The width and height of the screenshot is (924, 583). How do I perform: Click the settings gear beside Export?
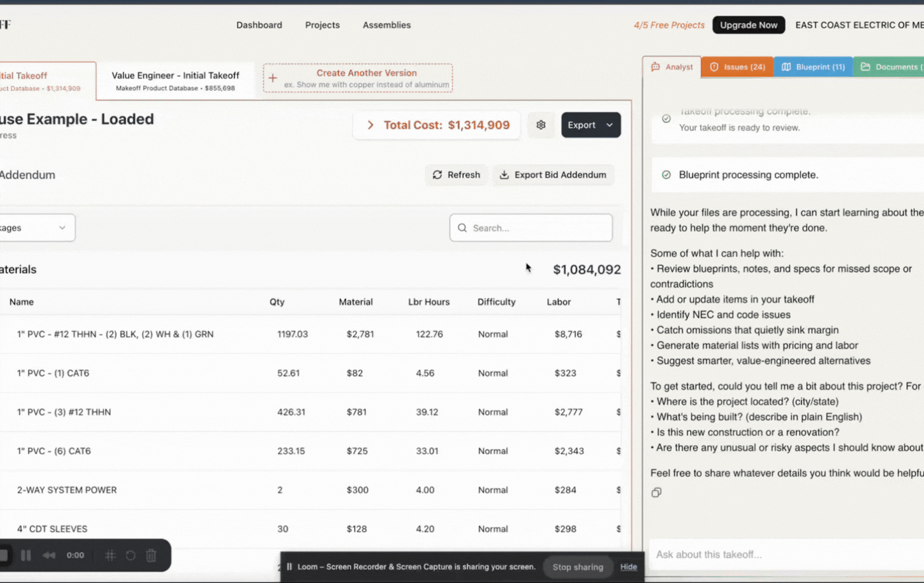(540, 125)
